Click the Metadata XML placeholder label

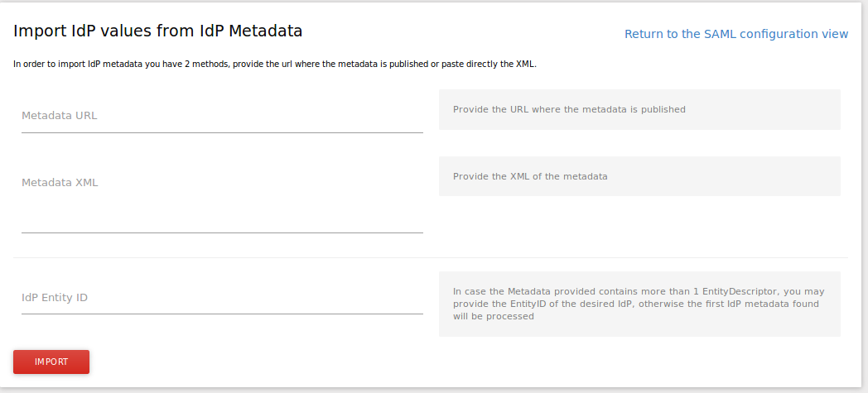pyautogui.click(x=60, y=183)
